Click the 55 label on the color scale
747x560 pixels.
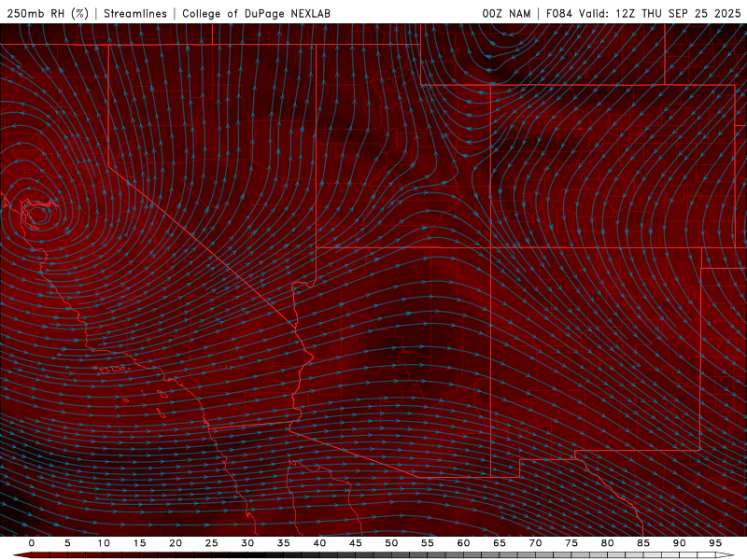pyautogui.click(x=428, y=543)
